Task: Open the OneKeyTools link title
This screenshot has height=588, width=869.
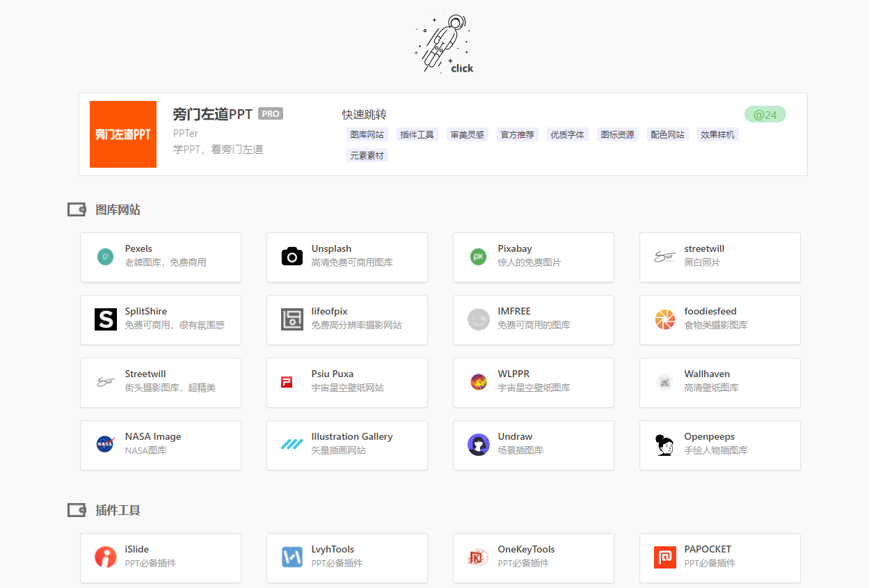Action: point(527,549)
